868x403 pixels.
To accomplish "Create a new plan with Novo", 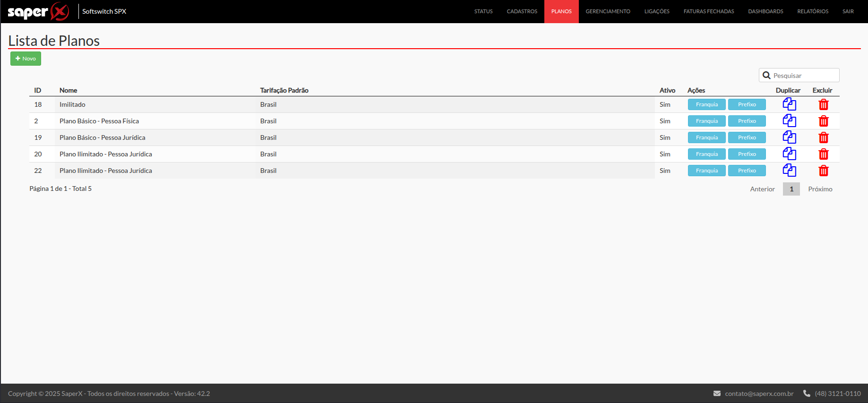I will pyautogui.click(x=26, y=59).
